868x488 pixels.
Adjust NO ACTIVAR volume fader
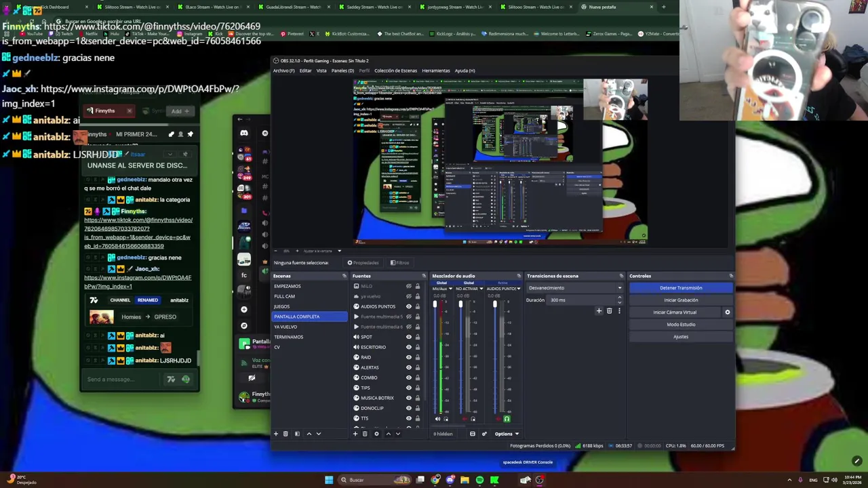click(460, 305)
